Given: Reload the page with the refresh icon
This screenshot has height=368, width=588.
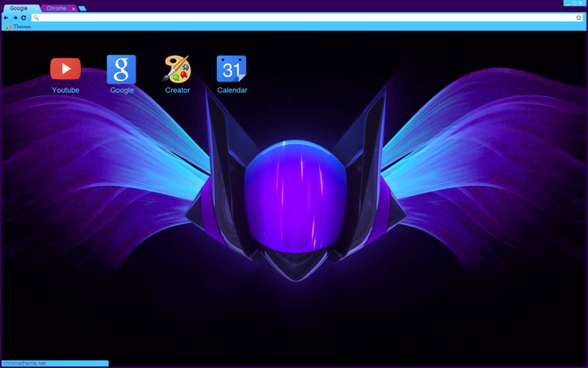Looking at the screenshot, I should [x=23, y=18].
